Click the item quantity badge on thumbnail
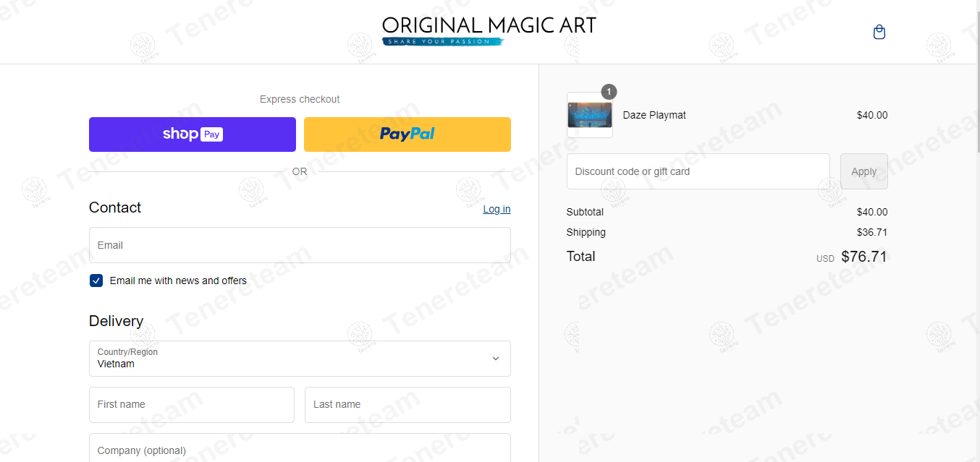 [609, 92]
